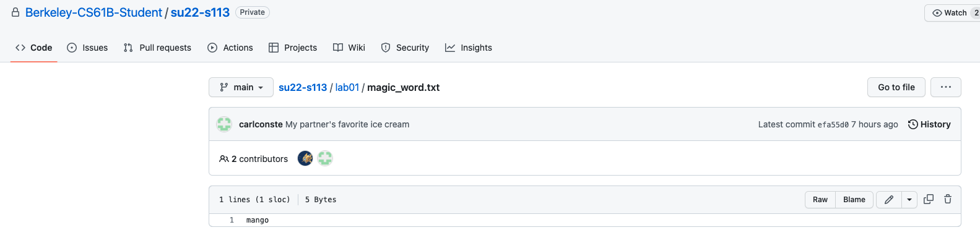
Task: Delete the file using the trash icon
Action: point(948,199)
